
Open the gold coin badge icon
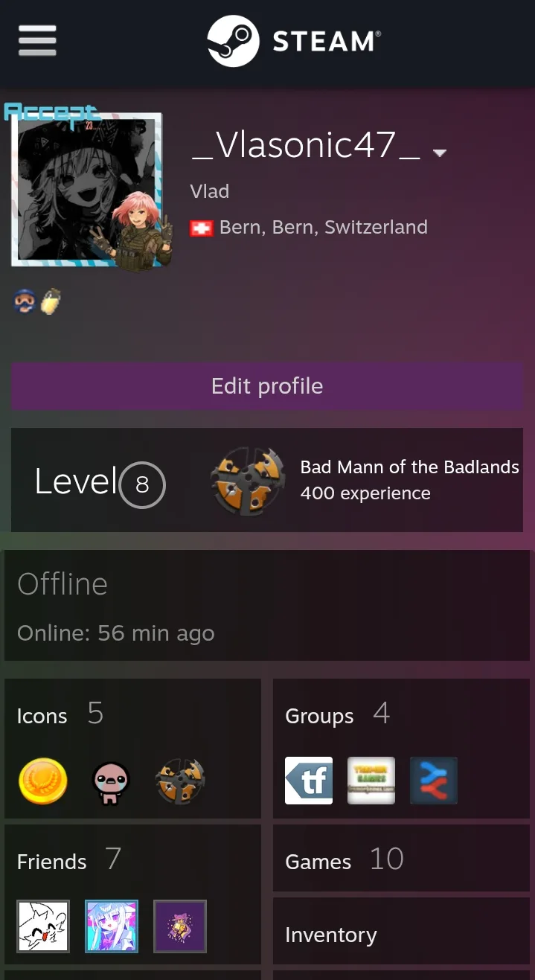(43, 781)
